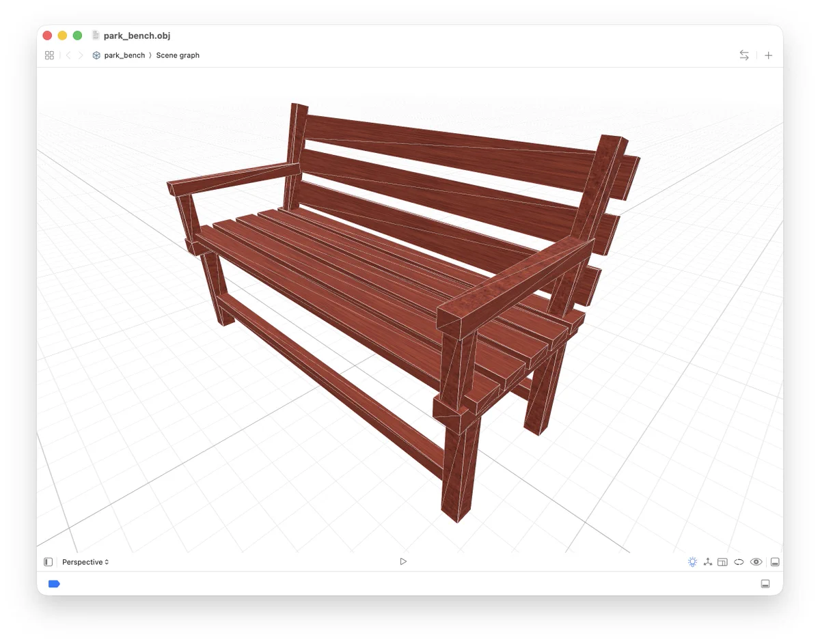Toggle default lighting lightbulb icon
The width and height of the screenshot is (820, 644).
click(692, 562)
